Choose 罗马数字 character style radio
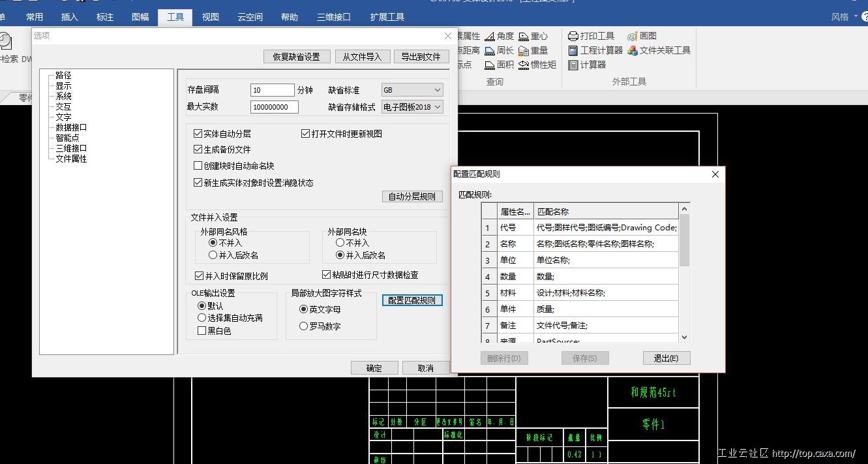The image size is (868, 464). click(303, 326)
